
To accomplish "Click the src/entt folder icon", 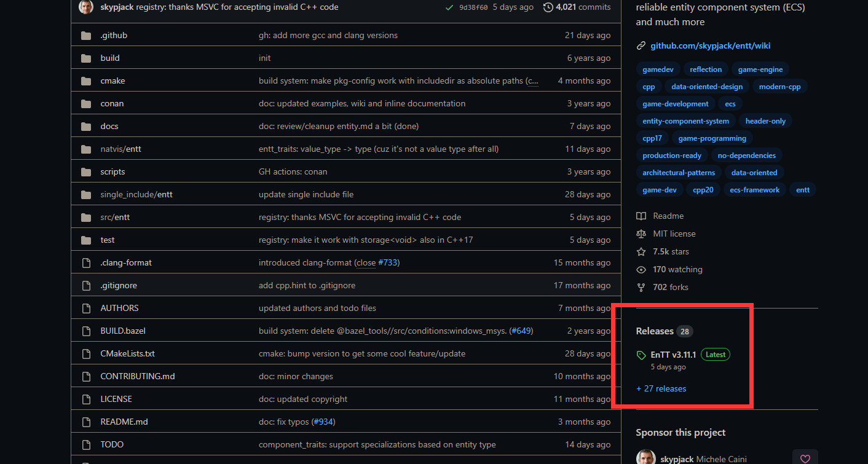I will 86,217.
